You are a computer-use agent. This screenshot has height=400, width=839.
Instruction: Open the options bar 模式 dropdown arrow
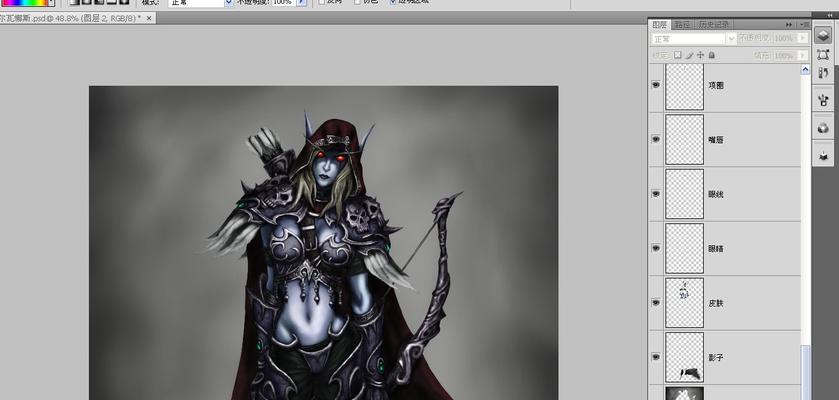[228, 2]
